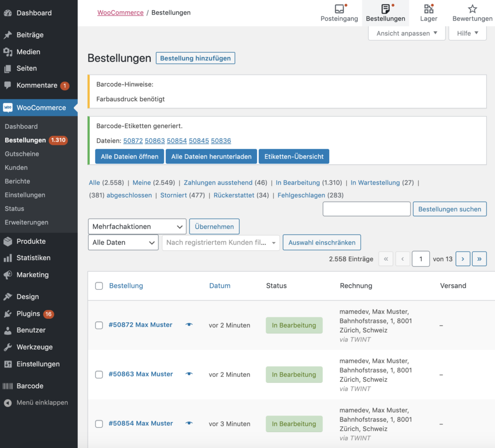Open the Lager stock icon

click(429, 9)
